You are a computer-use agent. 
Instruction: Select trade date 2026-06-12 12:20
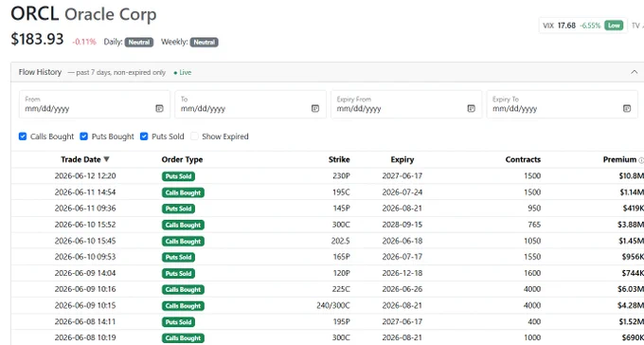coord(85,176)
